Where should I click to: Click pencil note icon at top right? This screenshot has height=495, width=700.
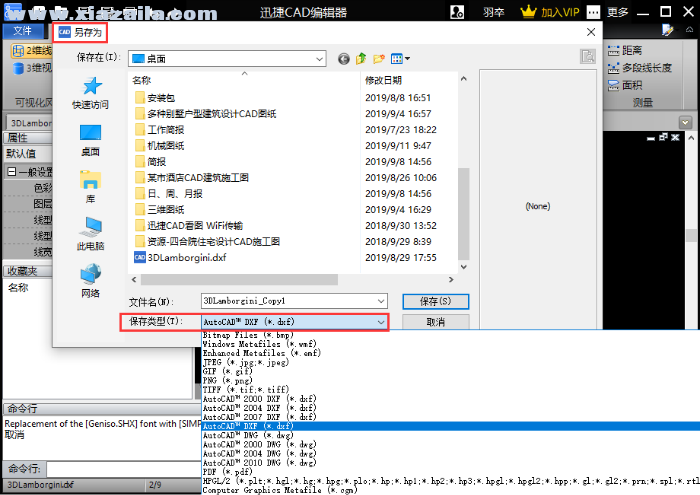[x=667, y=30]
